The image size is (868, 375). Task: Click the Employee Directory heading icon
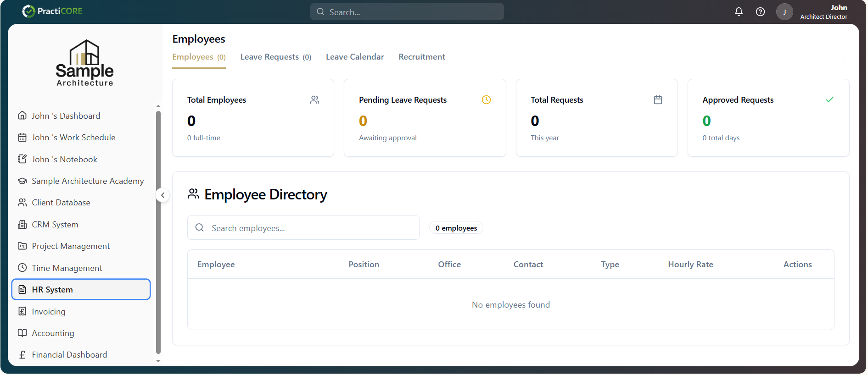[193, 194]
